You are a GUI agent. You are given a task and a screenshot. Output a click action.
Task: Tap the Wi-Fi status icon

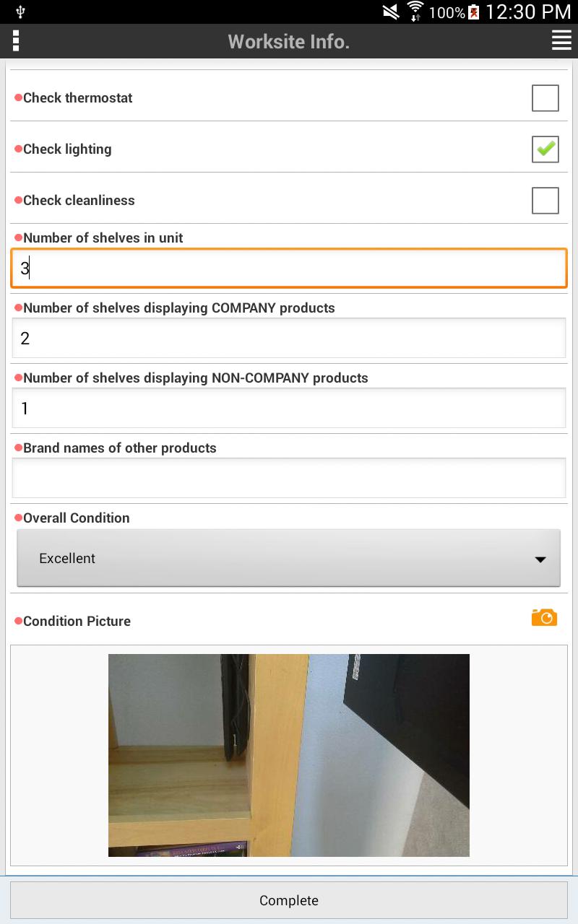point(415,12)
